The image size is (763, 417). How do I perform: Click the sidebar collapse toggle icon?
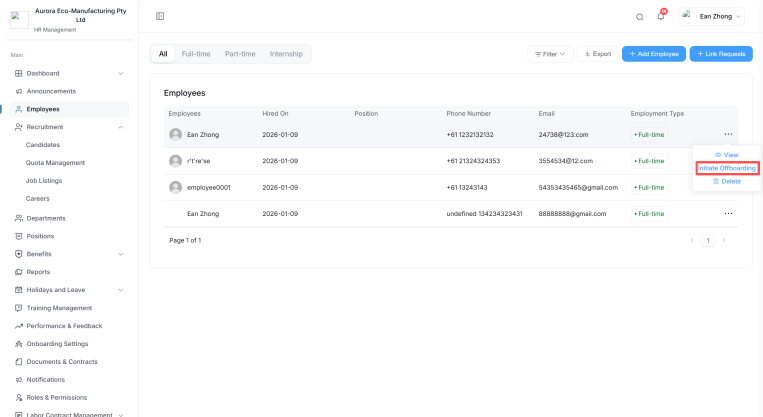pyautogui.click(x=160, y=16)
